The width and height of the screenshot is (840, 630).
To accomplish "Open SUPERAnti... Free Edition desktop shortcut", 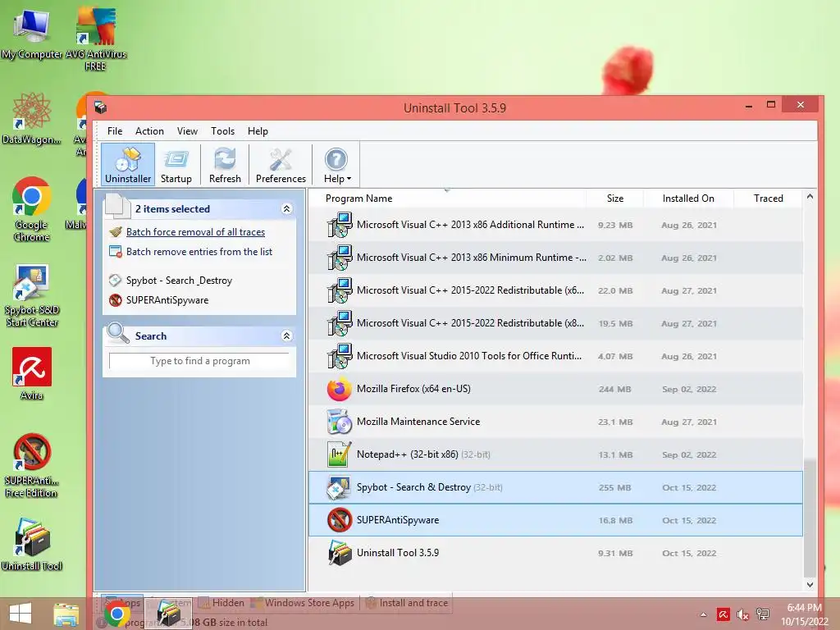I will [32, 466].
